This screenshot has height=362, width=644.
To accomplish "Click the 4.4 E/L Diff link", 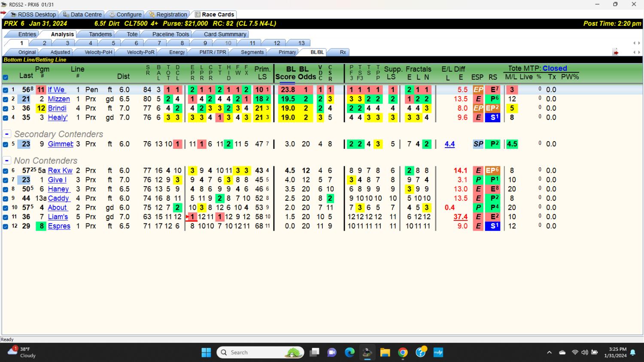I will [x=450, y=144].
